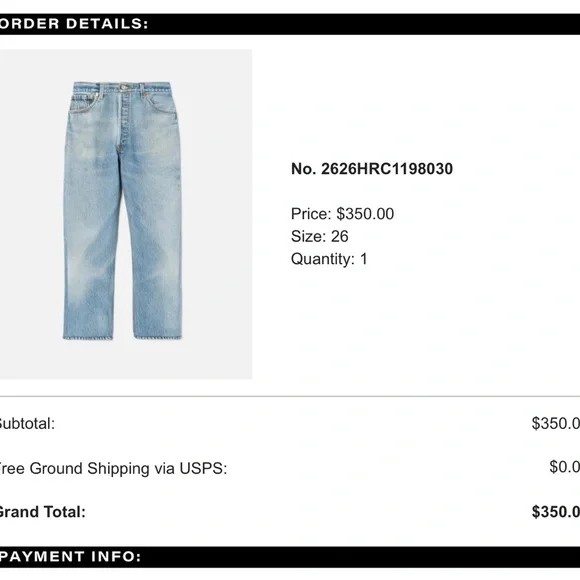Click the gray background of product image

pos(216,215)
